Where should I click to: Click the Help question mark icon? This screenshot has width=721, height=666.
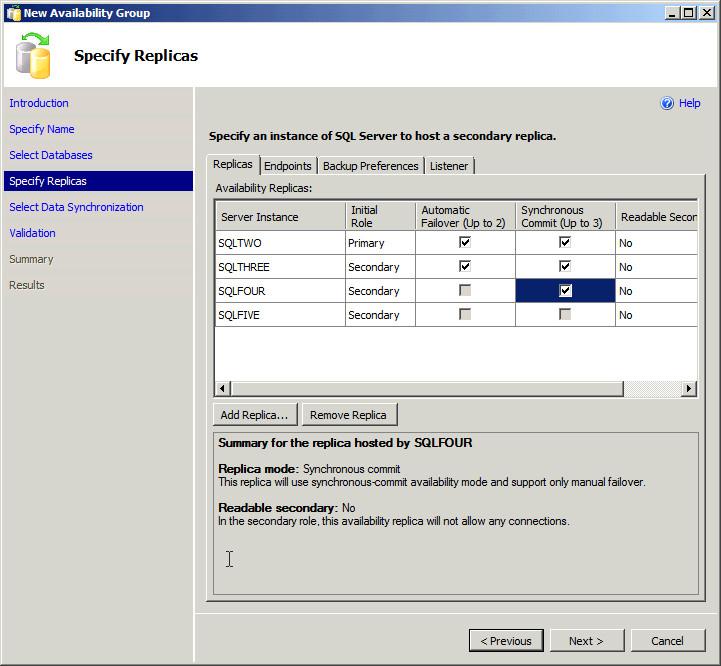(x=667, y=103)
